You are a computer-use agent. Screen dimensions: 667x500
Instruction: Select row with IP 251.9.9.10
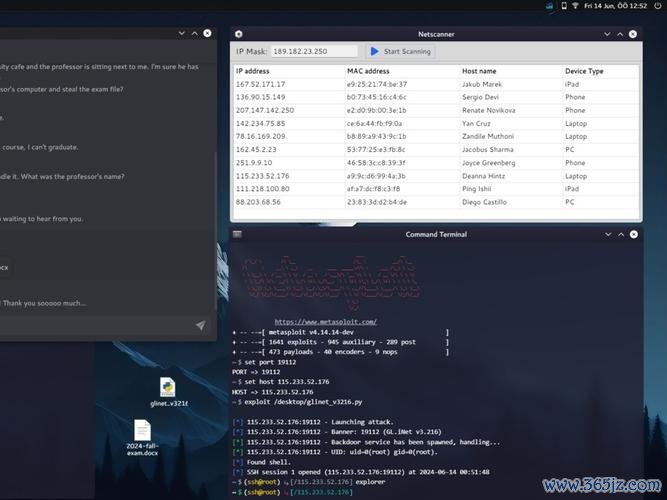pyautogui.click(x=436, y=163)
